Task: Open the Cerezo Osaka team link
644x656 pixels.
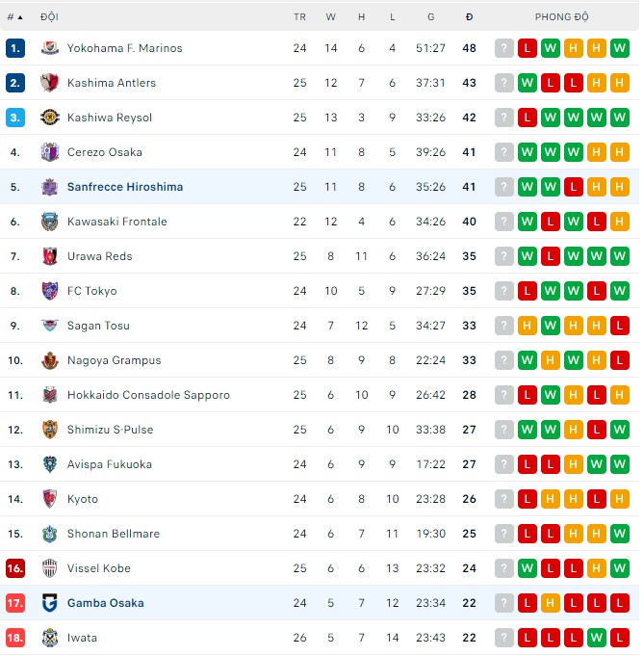Action: (x=105, y=152)
